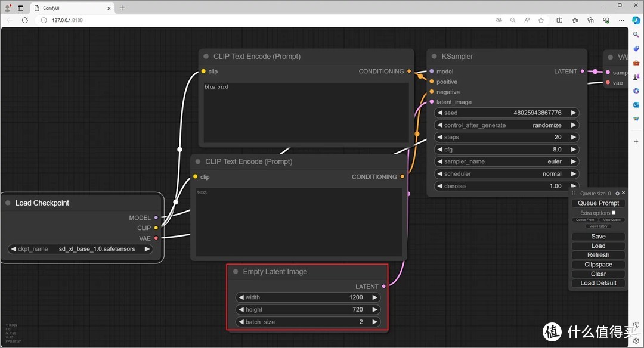Viewport: 644px width, 348px height.
Task: Open the browser split screen icon
Action: [x=559, y=20]
